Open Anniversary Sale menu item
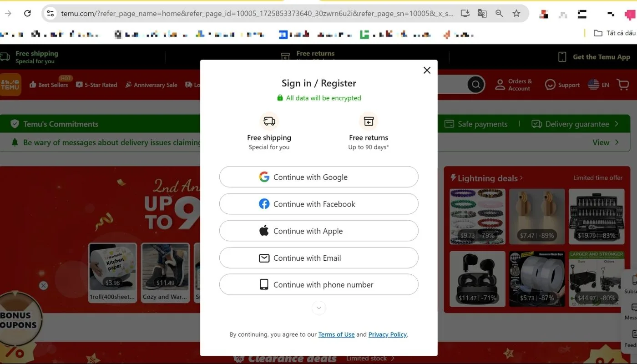The height and width of the screenshot is (364, 637). tap(151, 85)
